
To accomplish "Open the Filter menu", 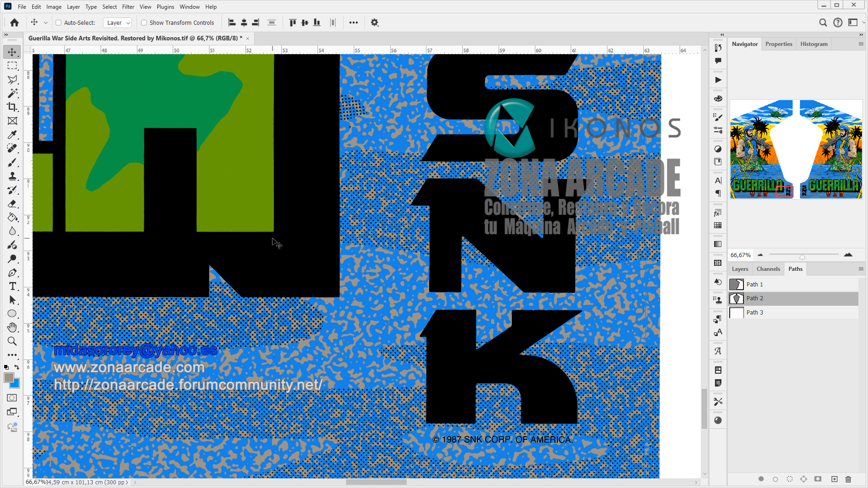I will 128,7.
